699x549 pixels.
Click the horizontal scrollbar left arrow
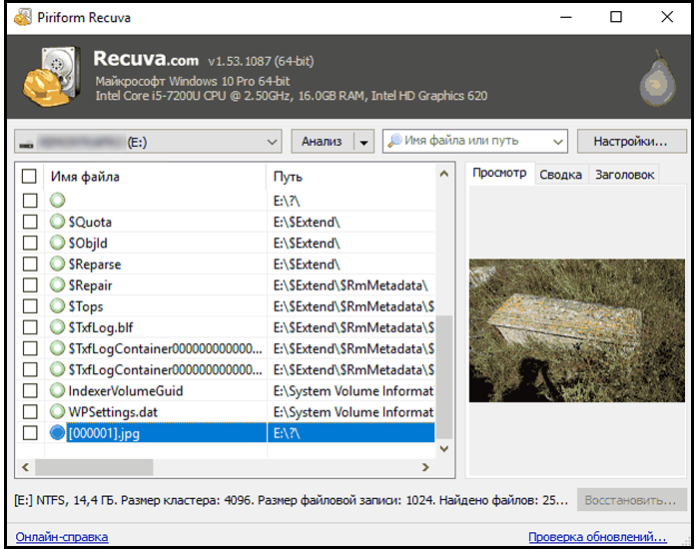(25, 467)
